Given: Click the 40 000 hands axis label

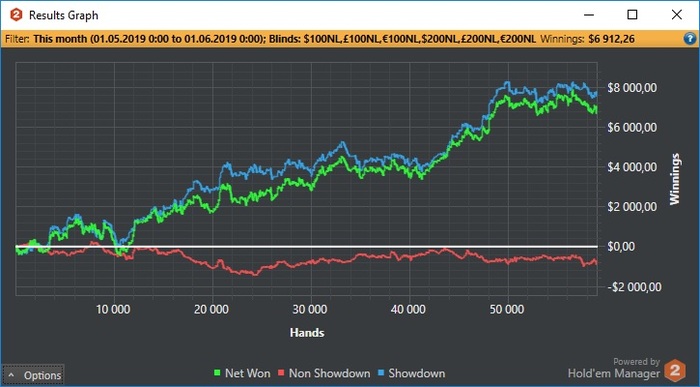Looking at the screenshot, I should coord(408,309).
